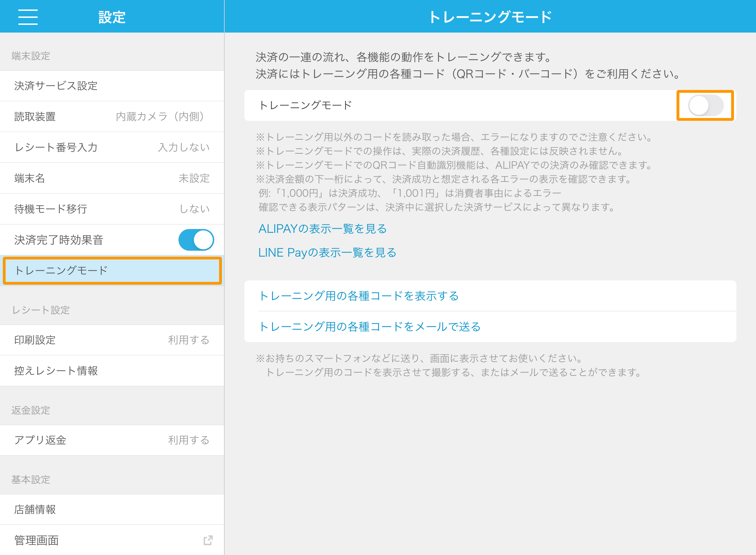Click 利用する value in アプリ返金 row

tap(189, 440)
